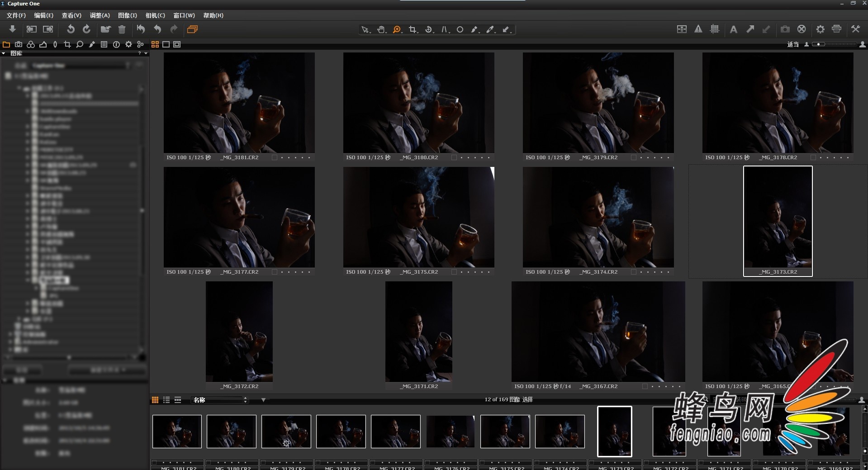Open the 相机(C) menu
This screenshot has height=470, width=868.
pyautogui.click(x=155, y=15)
